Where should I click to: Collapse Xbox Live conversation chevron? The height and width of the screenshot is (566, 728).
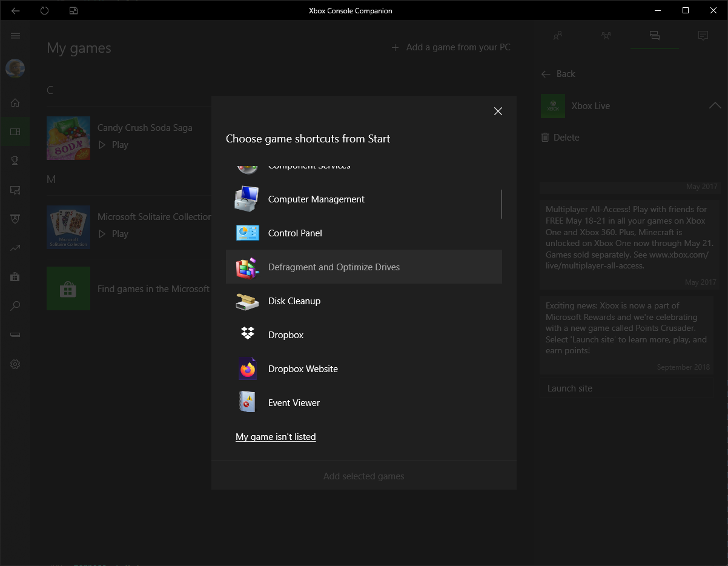pyautogui.click(x=715, y=105)
